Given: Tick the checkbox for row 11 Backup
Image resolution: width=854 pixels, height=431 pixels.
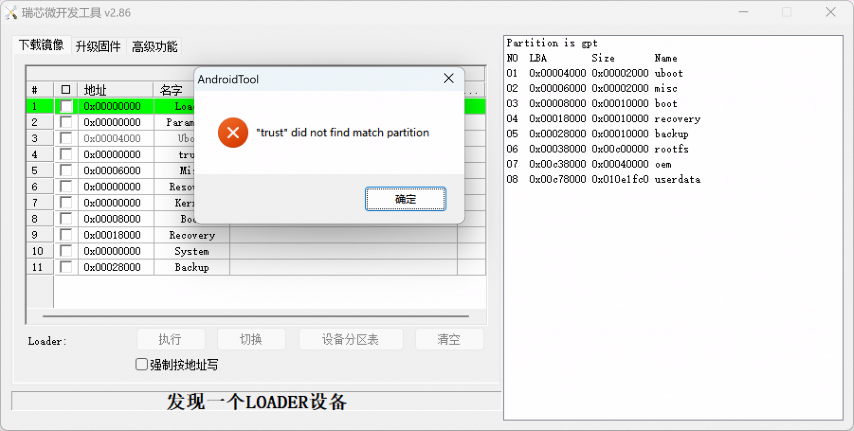Looking at the screenshot, I should point(66,267).
